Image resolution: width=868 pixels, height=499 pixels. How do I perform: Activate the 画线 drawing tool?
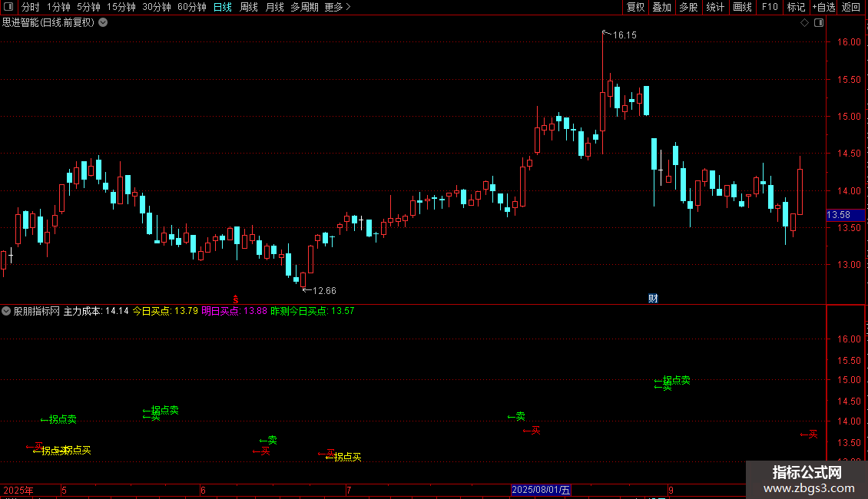pyautogui.click(x=742, y=7)
